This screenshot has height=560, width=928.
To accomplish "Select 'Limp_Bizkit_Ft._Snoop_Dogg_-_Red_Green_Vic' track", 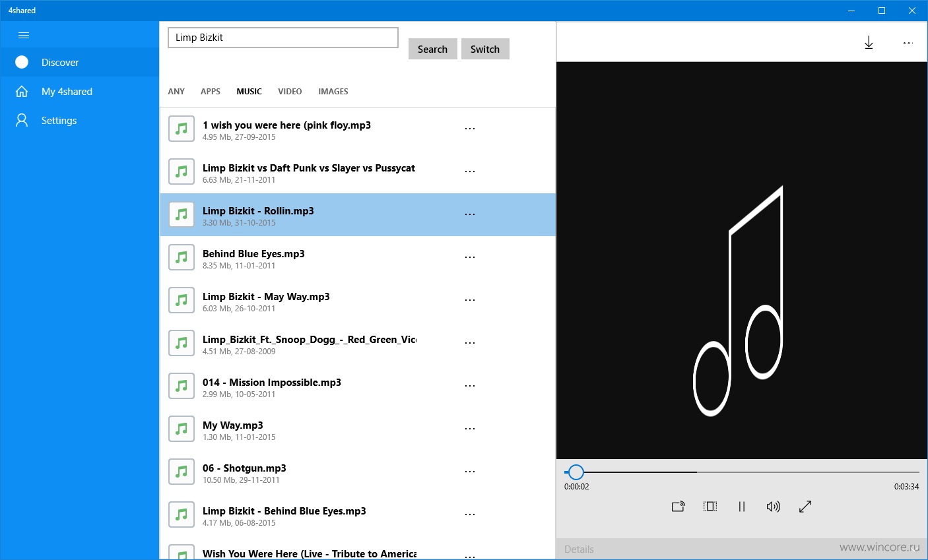I will click(358, 343).
